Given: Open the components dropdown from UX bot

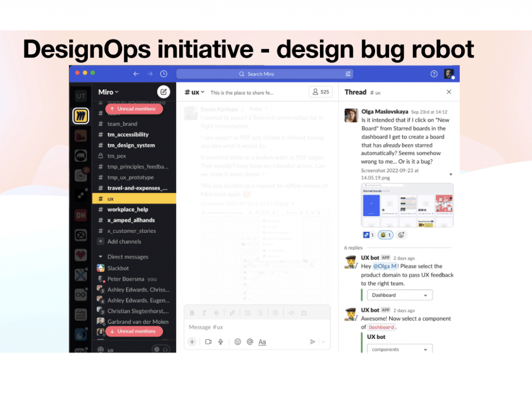Looking at the screenshot, I should (400, 349).
